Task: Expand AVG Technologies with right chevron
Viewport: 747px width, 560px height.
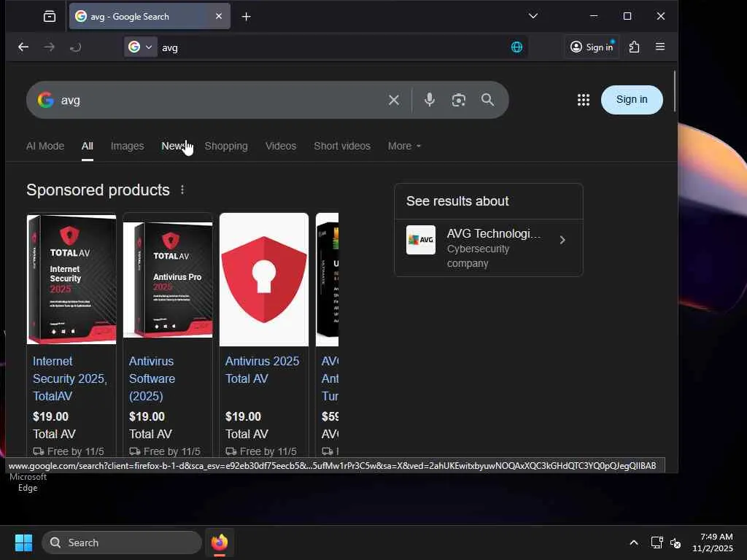Action: (x=562, y=240)
